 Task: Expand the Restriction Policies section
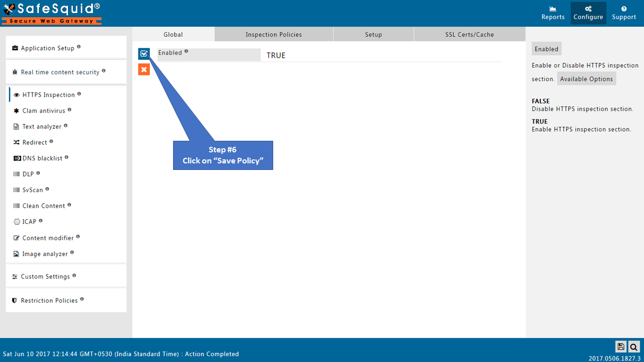pos(49,301)
